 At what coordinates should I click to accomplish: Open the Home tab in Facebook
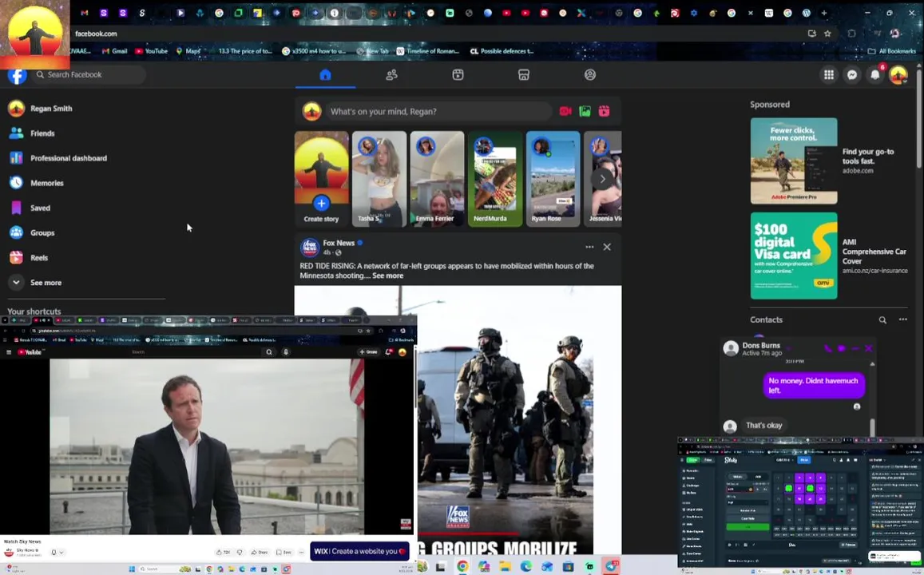325,75
